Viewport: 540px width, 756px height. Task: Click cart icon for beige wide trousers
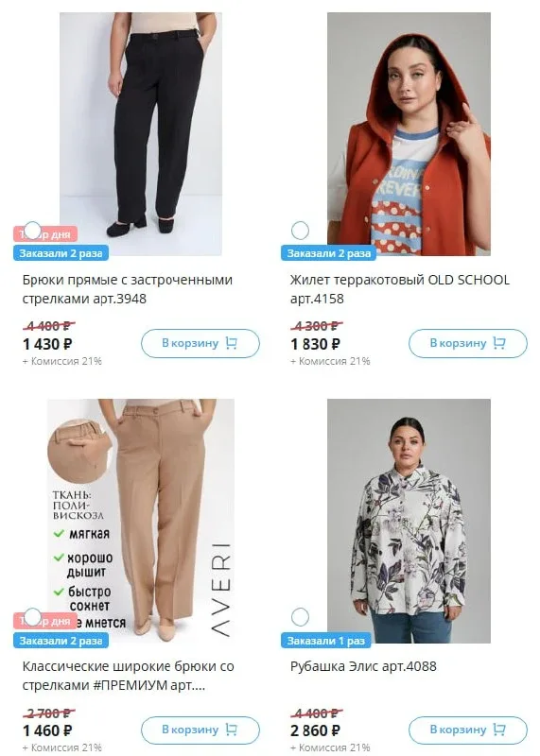click(231, 730)
